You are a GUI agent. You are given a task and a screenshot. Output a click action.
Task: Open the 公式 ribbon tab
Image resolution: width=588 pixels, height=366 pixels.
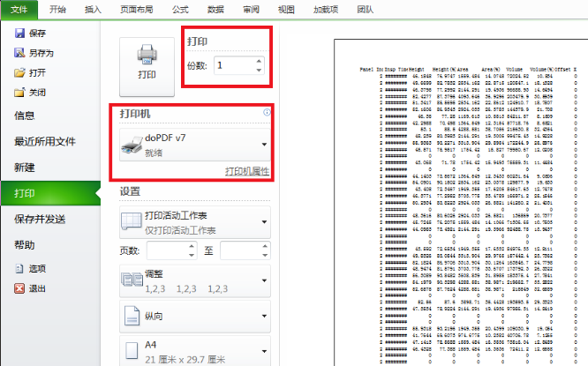(180, 10)
